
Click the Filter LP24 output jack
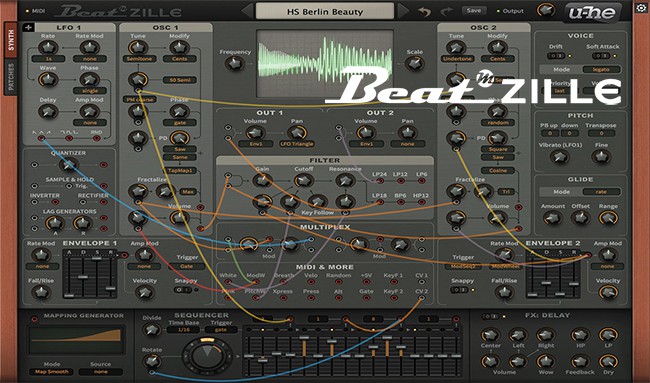(380, 181)
